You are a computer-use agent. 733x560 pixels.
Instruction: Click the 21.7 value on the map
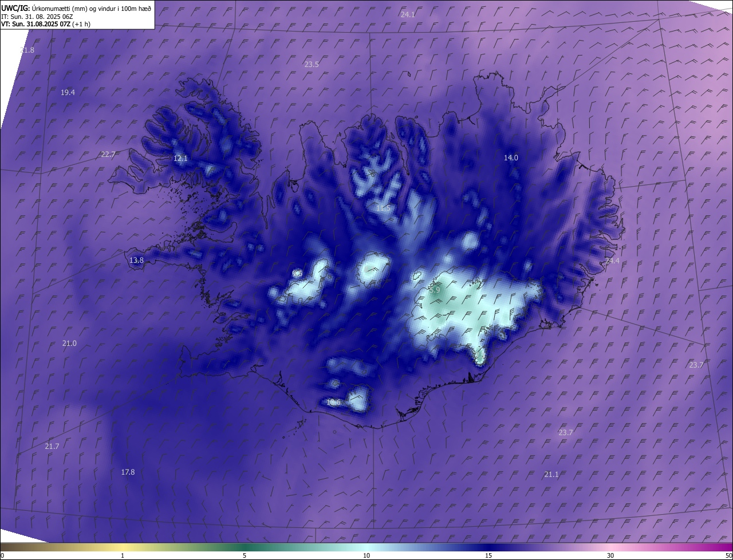coord(52,446)
